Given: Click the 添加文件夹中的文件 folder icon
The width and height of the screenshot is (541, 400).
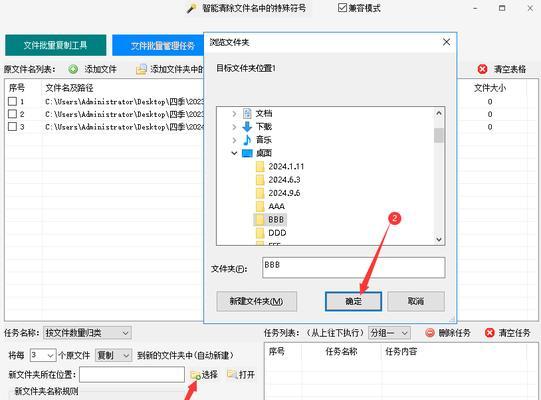Looking at the screenshot, I should point(141,70).
